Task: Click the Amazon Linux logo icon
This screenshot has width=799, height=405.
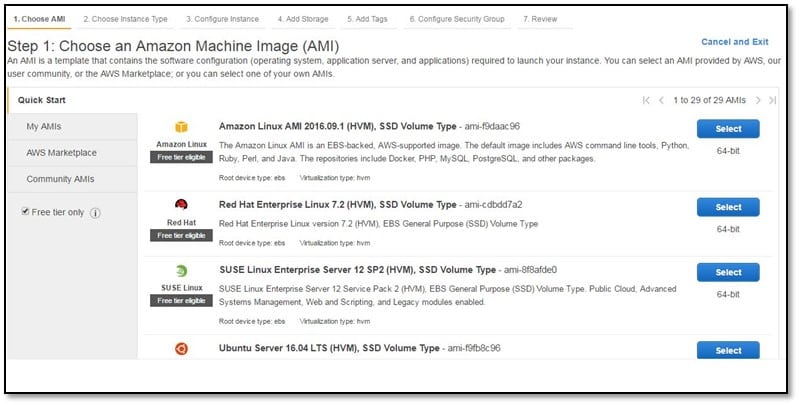Action: pos(181,127)
